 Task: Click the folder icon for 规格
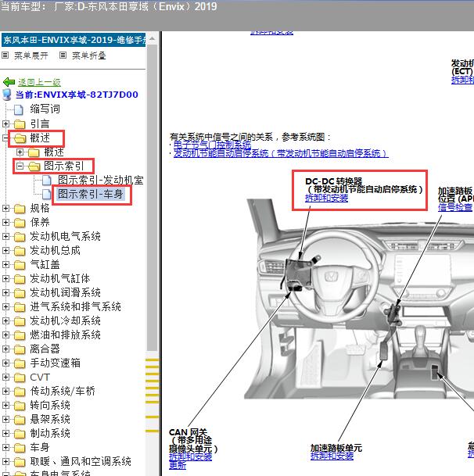(20, 209)
